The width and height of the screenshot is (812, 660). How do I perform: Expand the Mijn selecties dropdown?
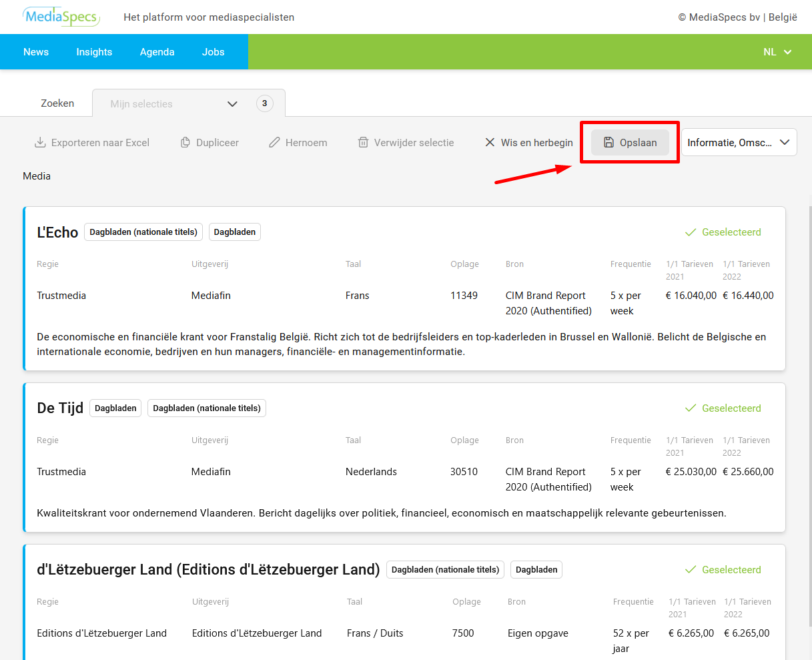pos(232,104)
